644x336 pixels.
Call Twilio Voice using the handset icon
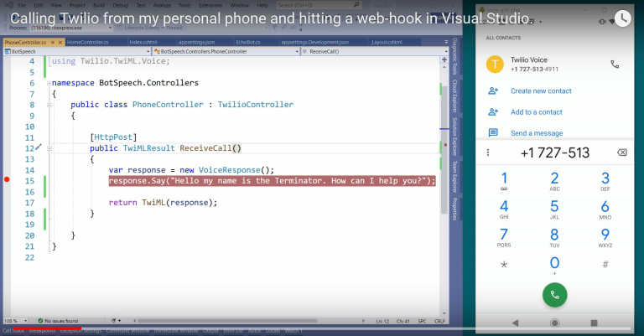pyautogui.click(x=615, y=65)
